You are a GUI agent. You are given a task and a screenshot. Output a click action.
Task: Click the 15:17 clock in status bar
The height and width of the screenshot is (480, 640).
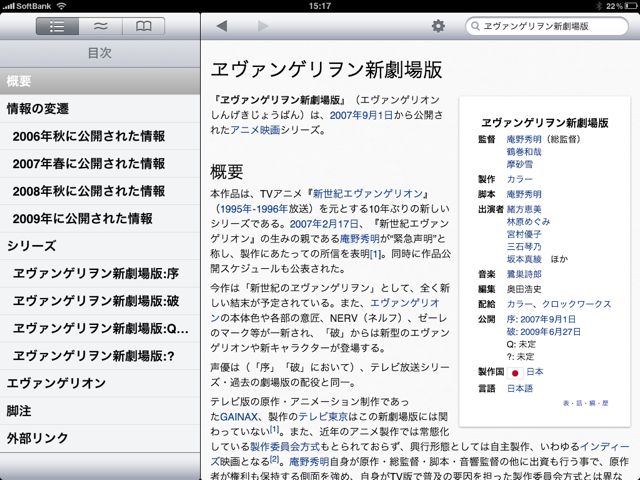[320, 6]
